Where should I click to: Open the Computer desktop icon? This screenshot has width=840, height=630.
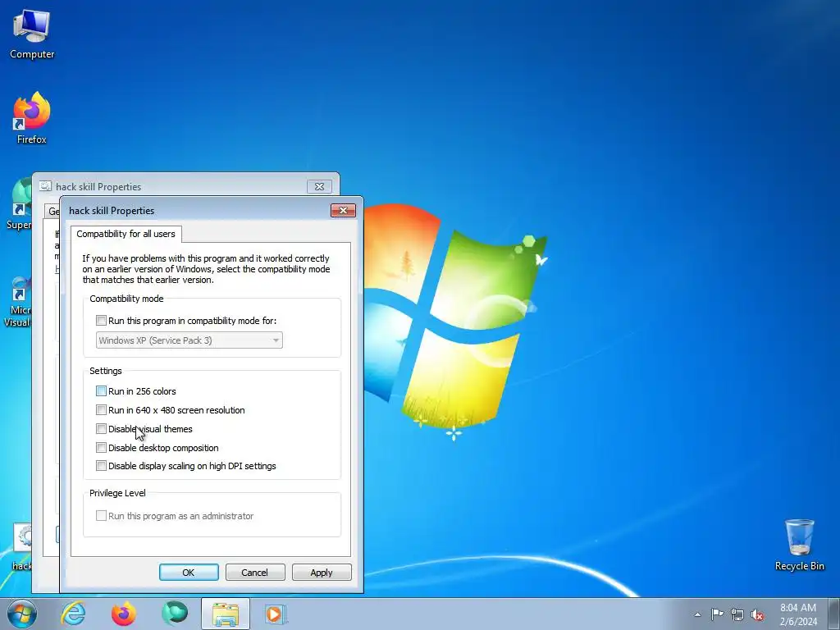point(32,33)
